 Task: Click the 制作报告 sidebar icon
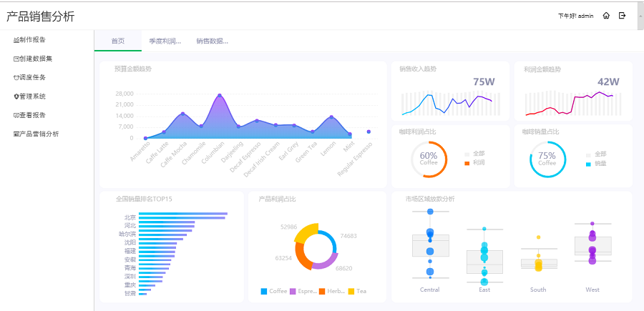point(16,40)
